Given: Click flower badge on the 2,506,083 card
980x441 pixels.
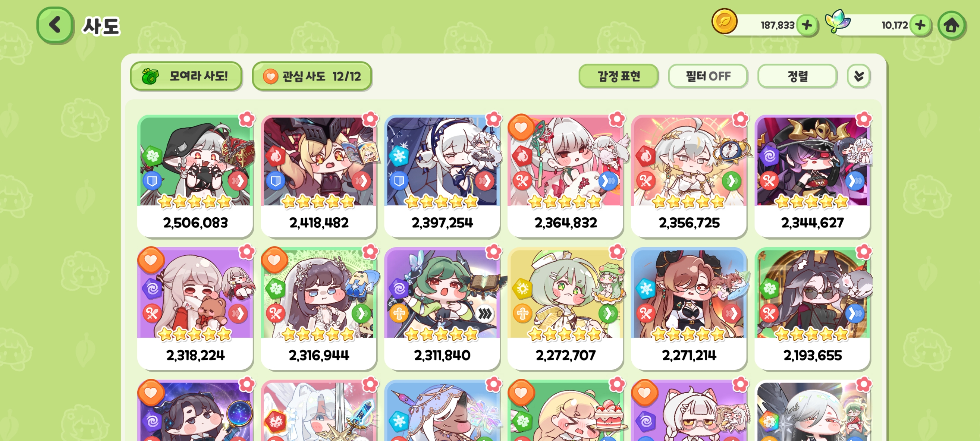Looking at the screenshot, I should (247, 119).
